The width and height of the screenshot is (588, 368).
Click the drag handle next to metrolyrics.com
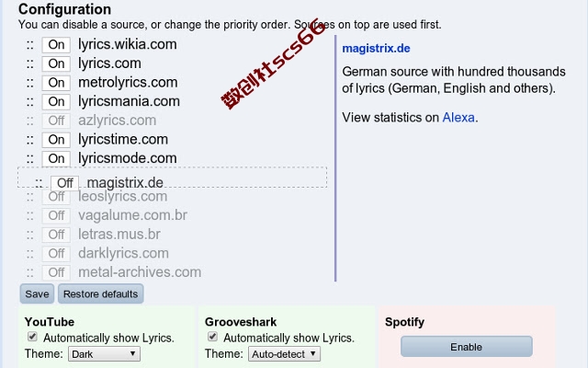(30, 83)
